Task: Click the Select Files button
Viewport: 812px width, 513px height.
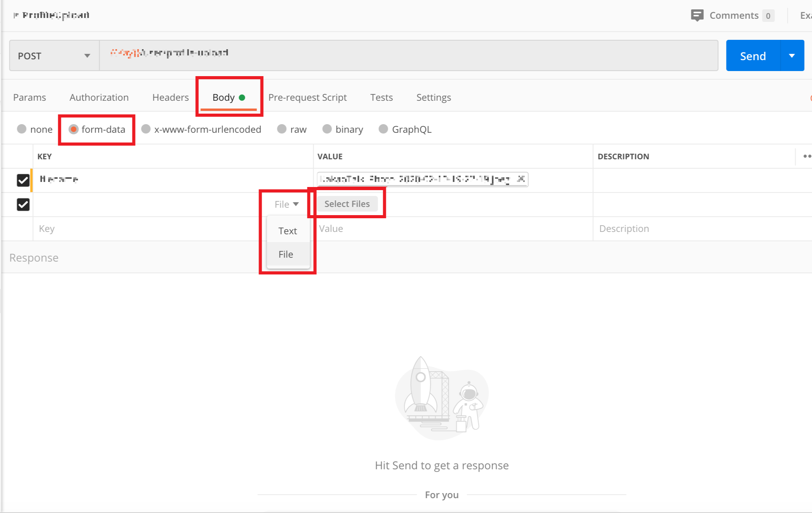Action: click(x=347, y=204)
